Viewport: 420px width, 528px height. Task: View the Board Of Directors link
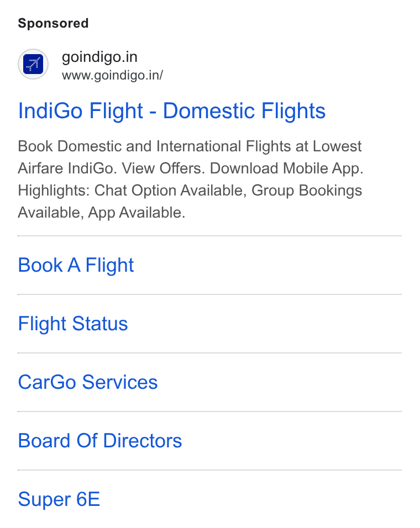tap(99, 441)
